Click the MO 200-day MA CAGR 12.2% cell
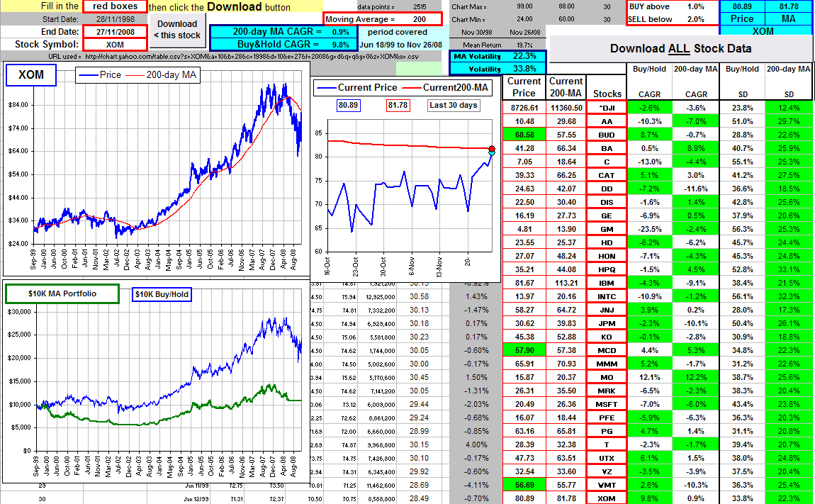The image size is (815, 504). (x=696, y=378)
